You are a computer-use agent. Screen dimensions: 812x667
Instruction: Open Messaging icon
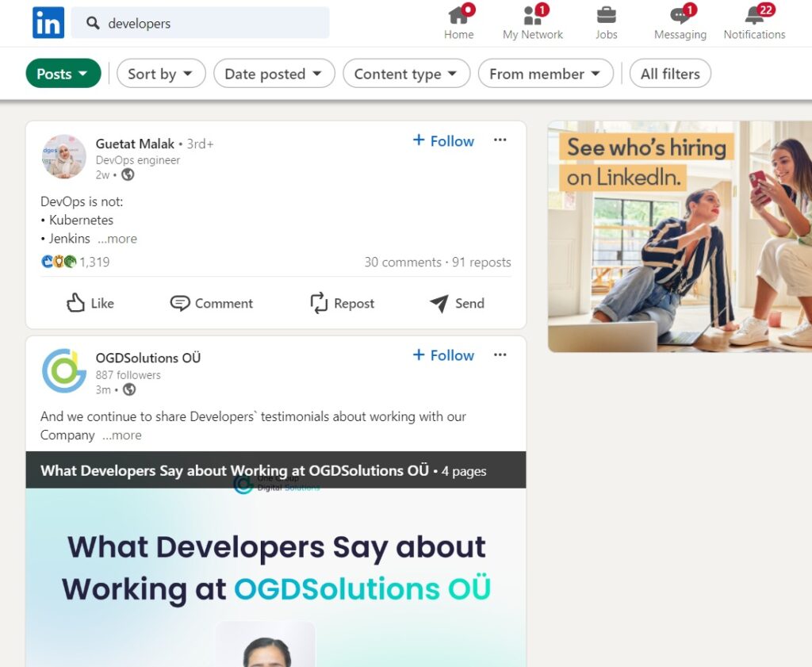(680, 16)
